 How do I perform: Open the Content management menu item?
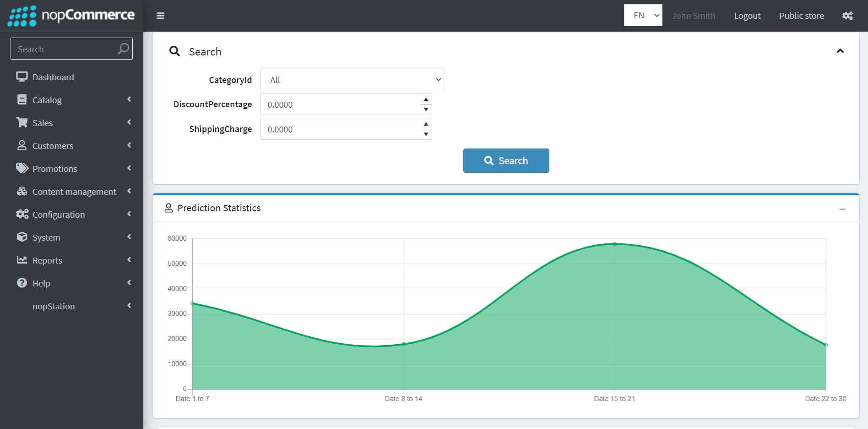71,192
